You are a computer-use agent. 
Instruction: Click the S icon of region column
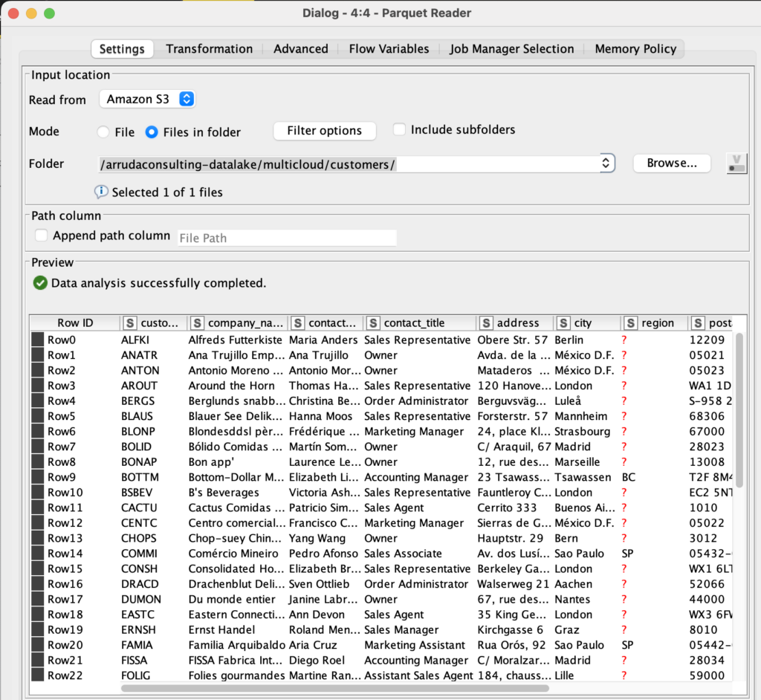tap(630, 323)
